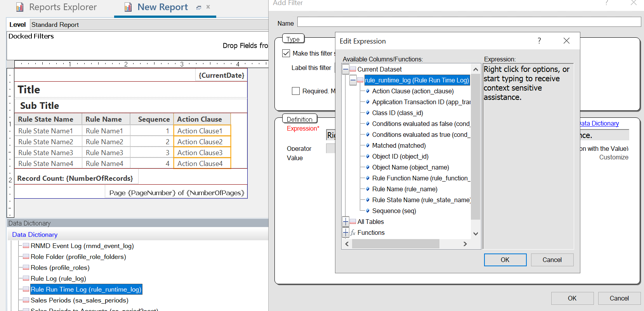Uncheck the Make this filter checkbox
The height and width of the screenshot is (311, 644).
pyautogui.click(x=286, y=53)
